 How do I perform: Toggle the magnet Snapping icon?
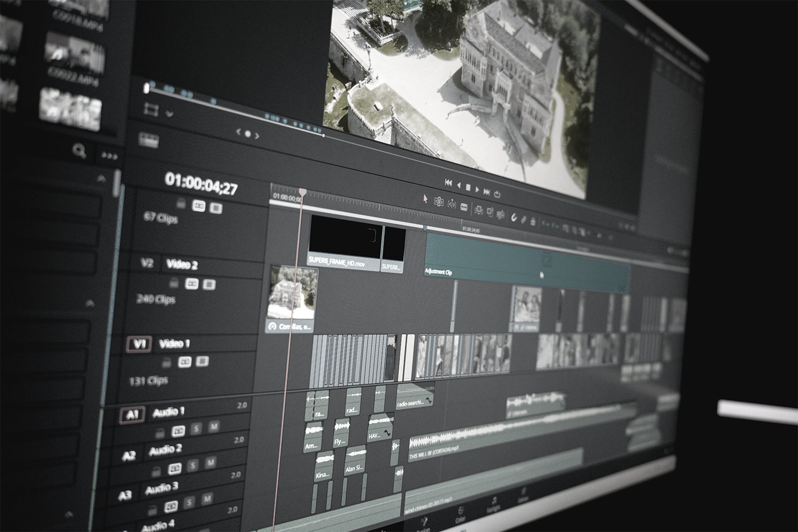click(514, 217)
